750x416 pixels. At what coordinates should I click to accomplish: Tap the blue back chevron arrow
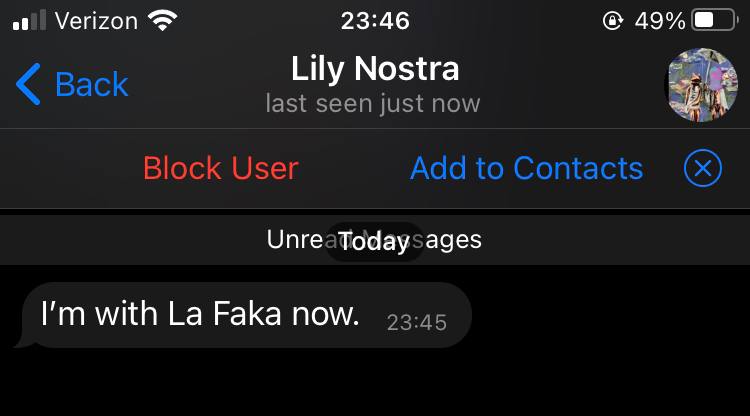click(28, 84)
